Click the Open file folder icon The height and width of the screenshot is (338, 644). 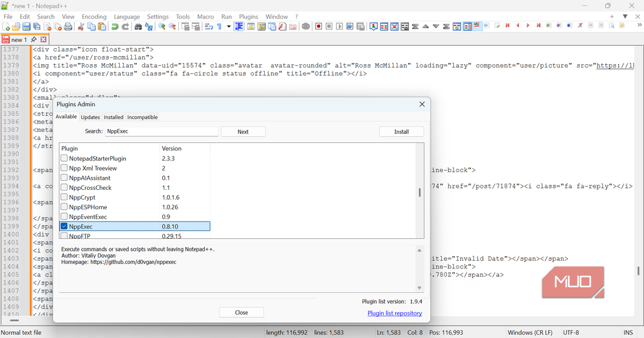tap(16, 26)
